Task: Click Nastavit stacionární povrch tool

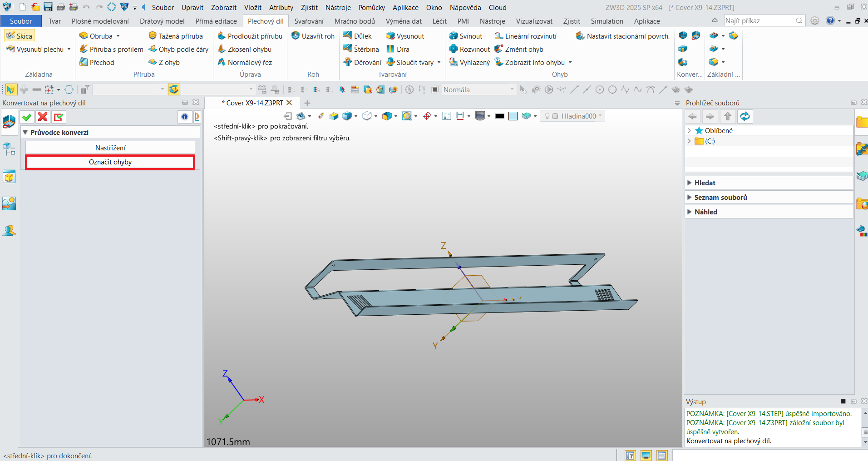Action: pos(623,36)
